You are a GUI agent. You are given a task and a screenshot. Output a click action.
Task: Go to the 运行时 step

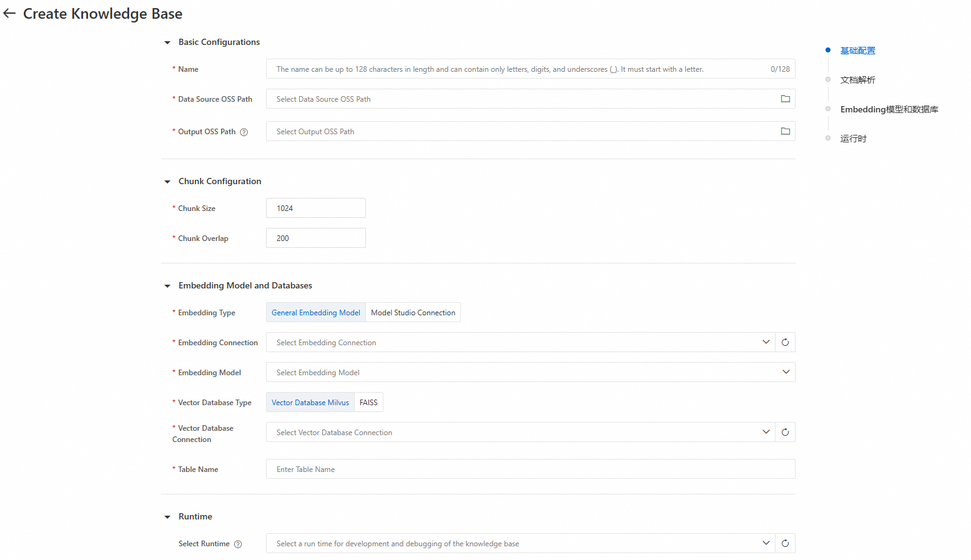tap(853, 138)
